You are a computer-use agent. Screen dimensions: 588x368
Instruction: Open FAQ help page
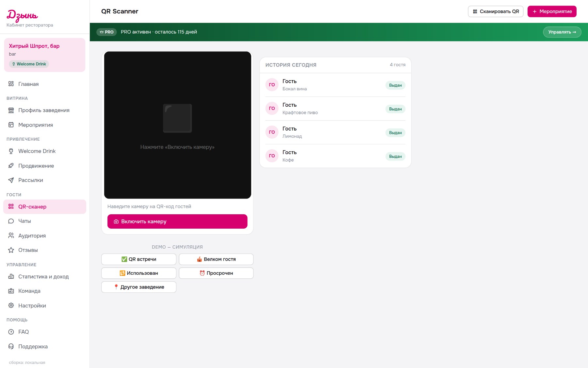point(45,332)
